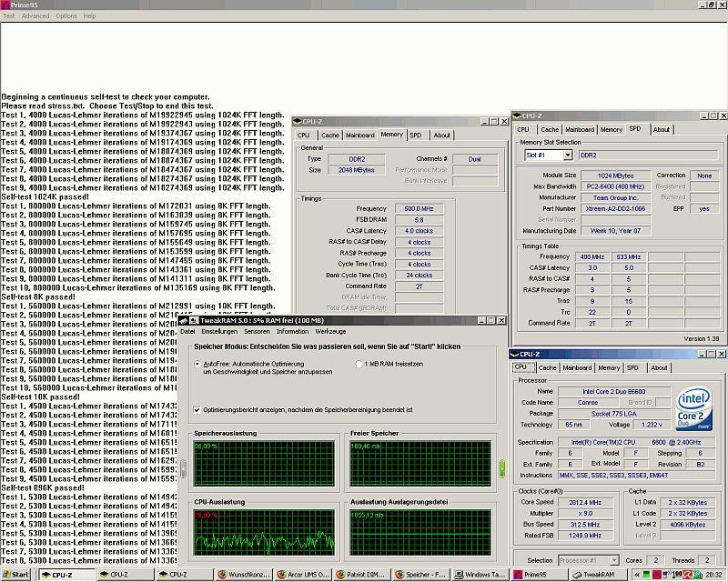Switch to Mainboard tab in CPU-Z Memory window

359,135
